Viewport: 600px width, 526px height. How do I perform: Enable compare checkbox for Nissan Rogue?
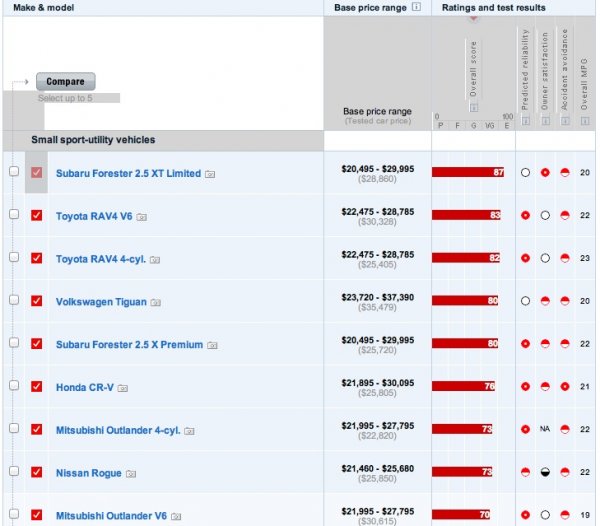pos(37,473)
